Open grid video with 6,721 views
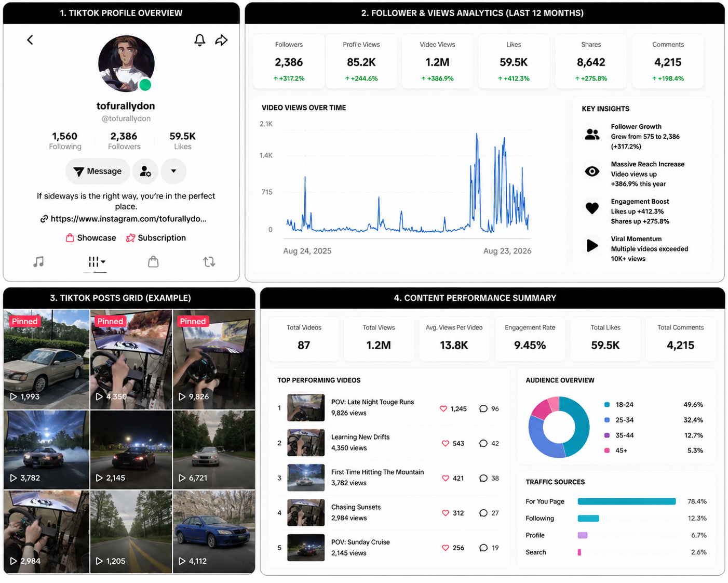Screen dimensions: 728x583 point(214,450)
